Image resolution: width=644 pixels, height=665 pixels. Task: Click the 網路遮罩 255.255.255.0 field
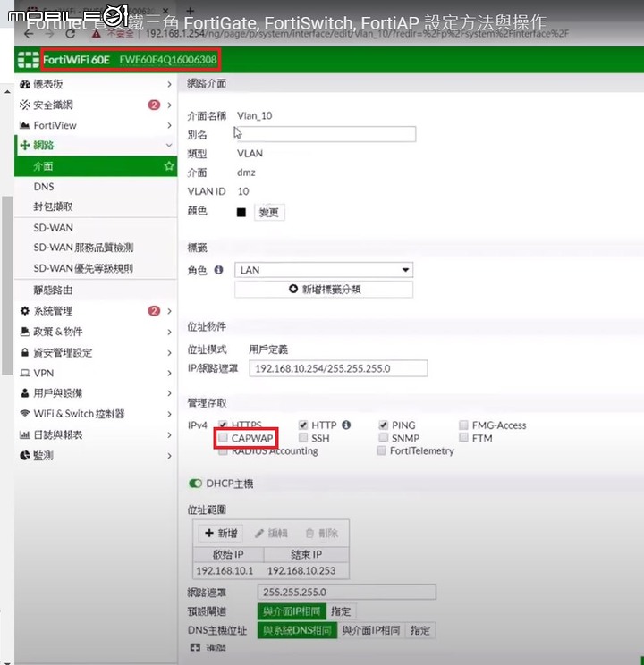point(346,592)
